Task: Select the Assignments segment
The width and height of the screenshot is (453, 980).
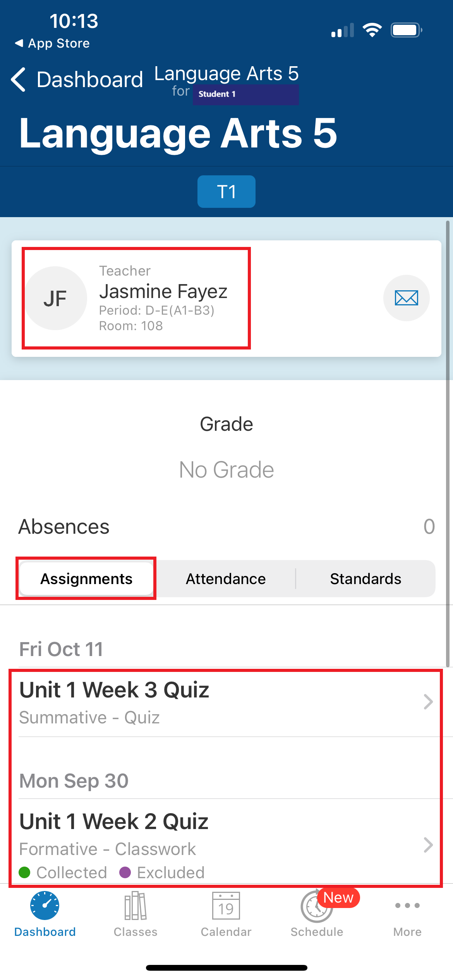Action: 86,579
